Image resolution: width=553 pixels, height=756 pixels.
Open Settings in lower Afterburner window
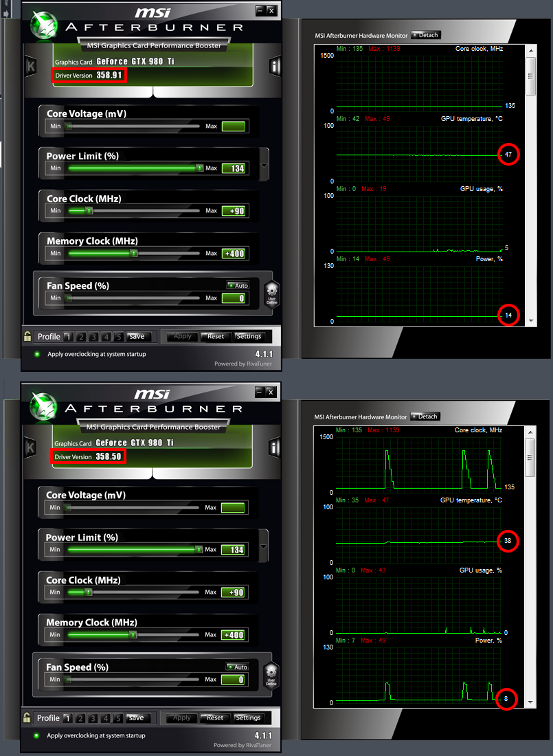(248, 718)
